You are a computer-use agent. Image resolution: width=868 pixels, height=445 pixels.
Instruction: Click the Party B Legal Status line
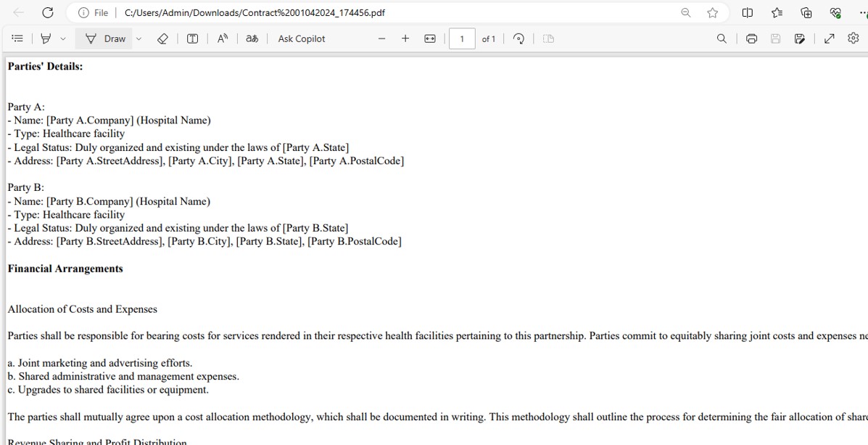click(x=178, y=228)
